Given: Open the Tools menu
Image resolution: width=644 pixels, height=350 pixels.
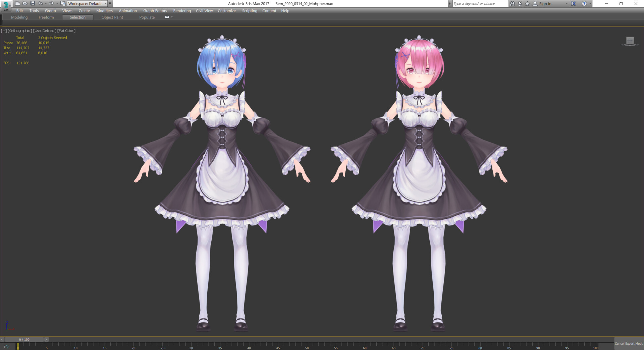Looking at the screenshot, I should click(34, 11).
